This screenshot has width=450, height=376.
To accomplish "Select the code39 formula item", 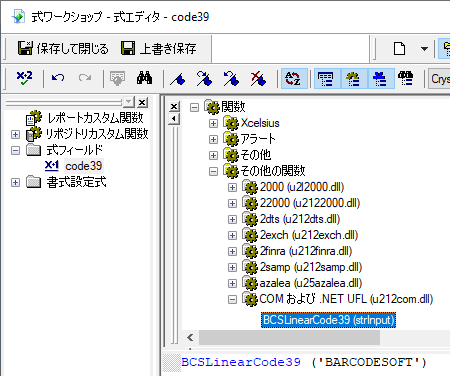I will [x=84, y=166].
